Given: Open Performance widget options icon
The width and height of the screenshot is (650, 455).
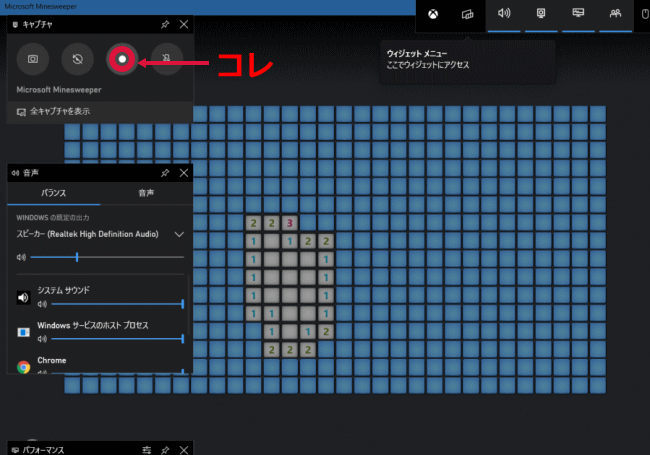Looking at the screenshot, I should click(147, 450).
